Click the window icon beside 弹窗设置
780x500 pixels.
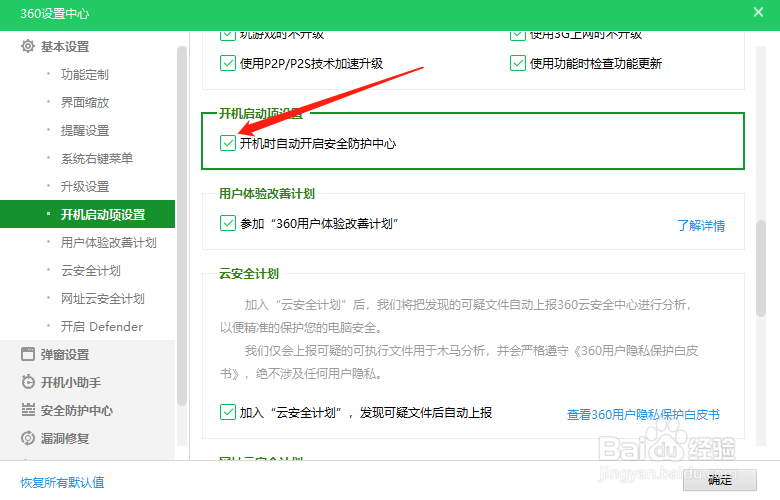[28, 354]
